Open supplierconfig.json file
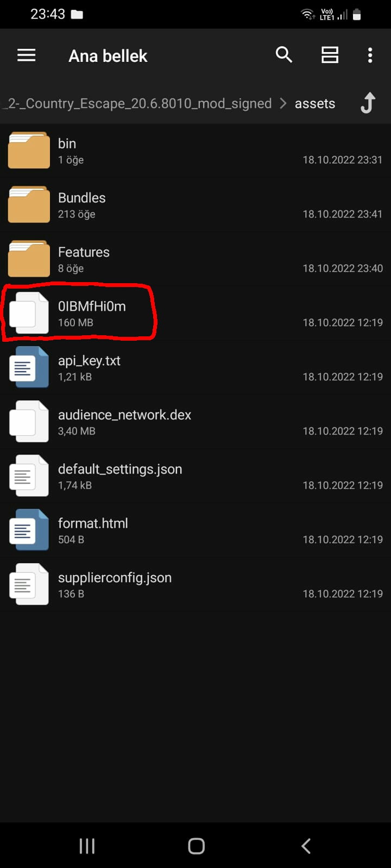The image size is (391, 868). click(195, 585)
